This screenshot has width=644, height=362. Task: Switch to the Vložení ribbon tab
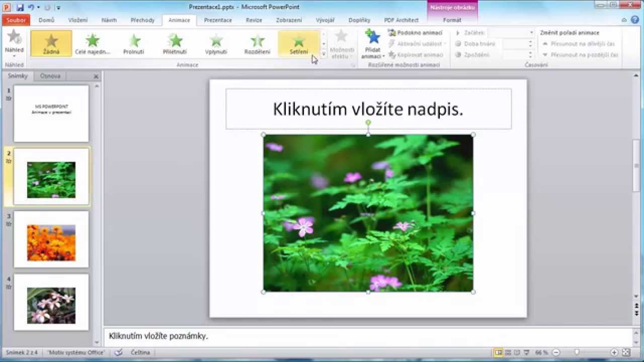tap(77, 20)
